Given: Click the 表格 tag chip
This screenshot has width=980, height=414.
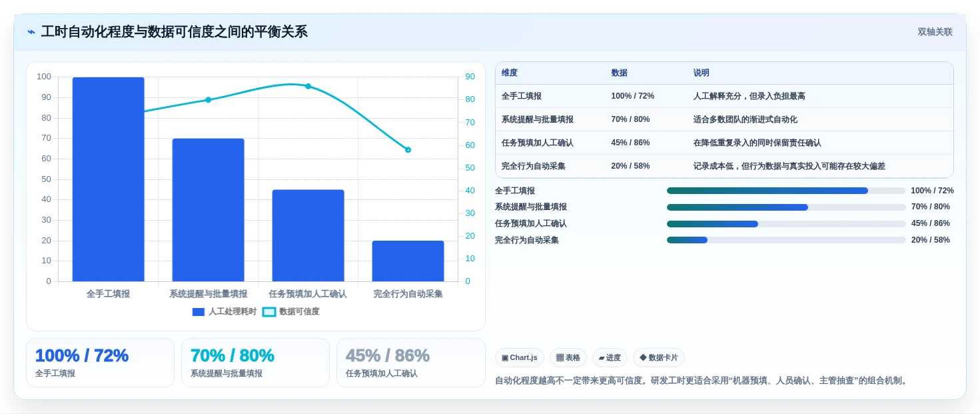Looking at the screenshot, I should pos(568,358).
